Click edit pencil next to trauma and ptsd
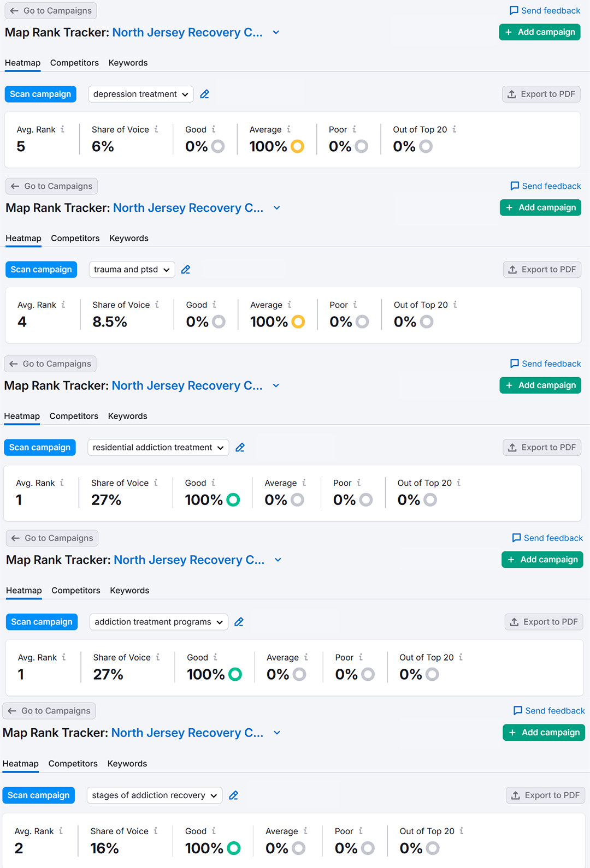 tap(186, 270)
